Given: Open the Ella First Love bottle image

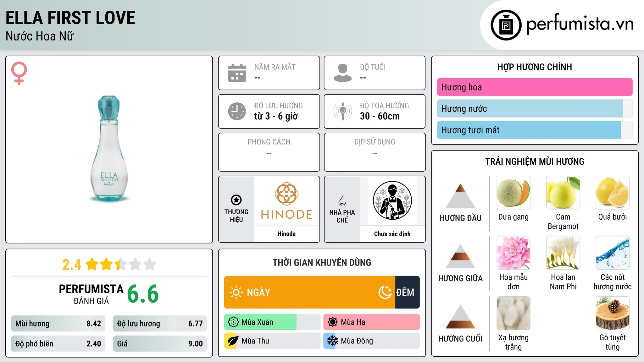Looking at the screenshot, I should click(x=109, y=148).
